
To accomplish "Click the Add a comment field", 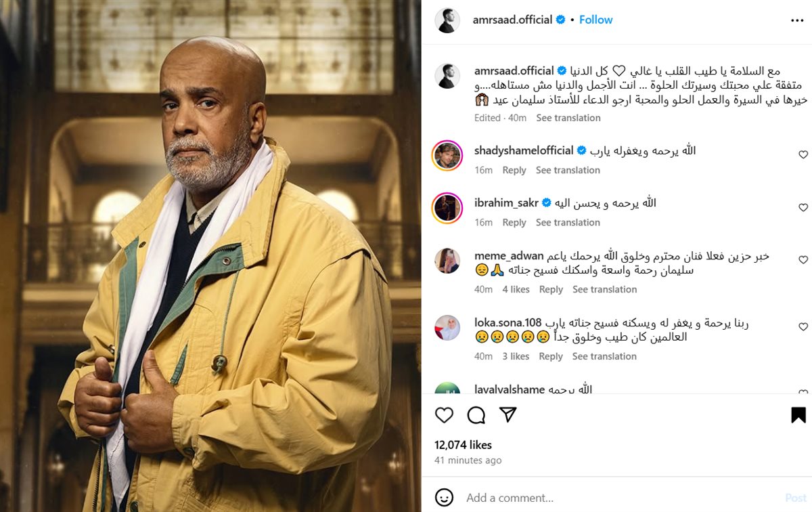I will [616, 498].
